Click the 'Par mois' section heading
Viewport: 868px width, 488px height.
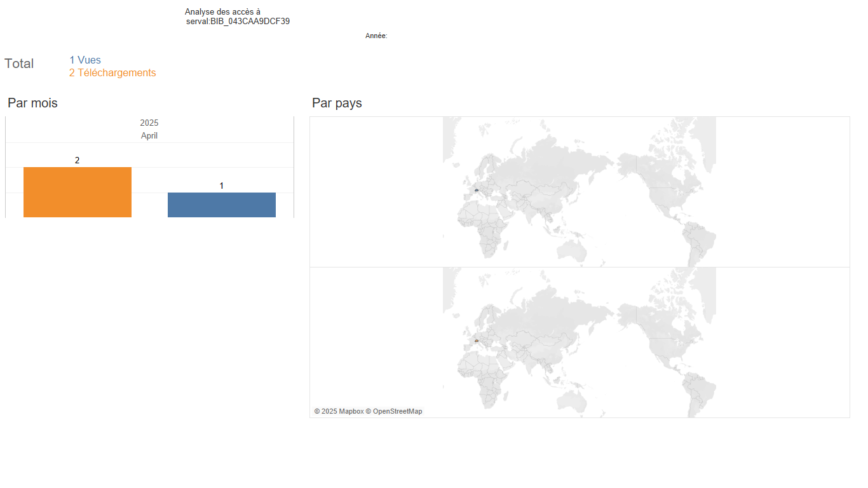tap(32, 103)
